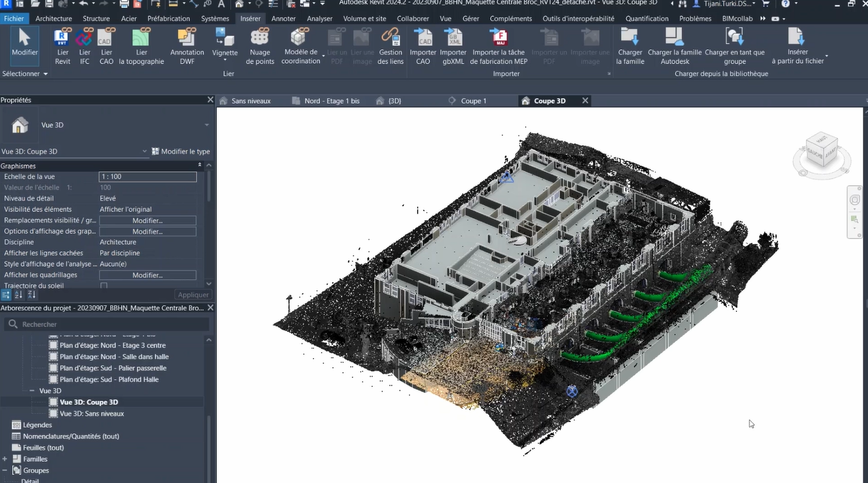Click Modifier for Options d'affichage des graphismes
Image resolution: width=868 pixels, height=483 pixels.
coord(148,231)
